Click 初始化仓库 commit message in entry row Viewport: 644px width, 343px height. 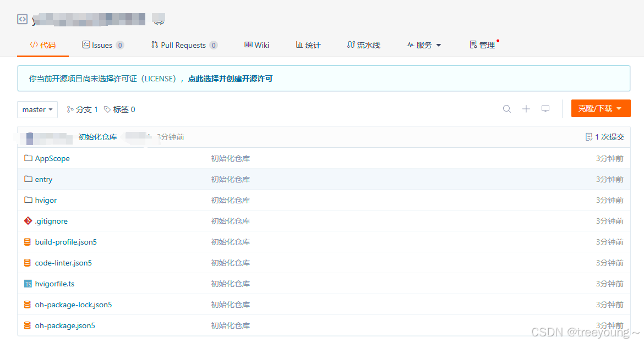coord(231,179)
